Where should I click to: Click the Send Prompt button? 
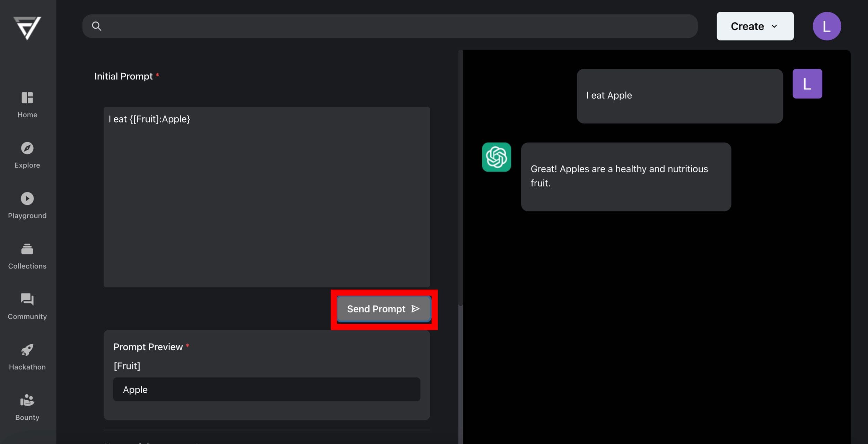click(384, 309)
